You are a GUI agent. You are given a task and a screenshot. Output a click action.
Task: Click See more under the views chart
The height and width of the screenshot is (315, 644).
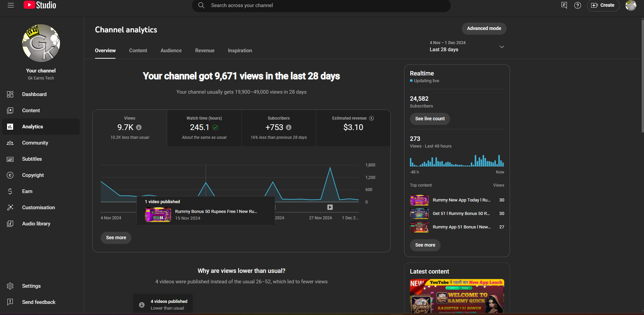pos(116,238)
